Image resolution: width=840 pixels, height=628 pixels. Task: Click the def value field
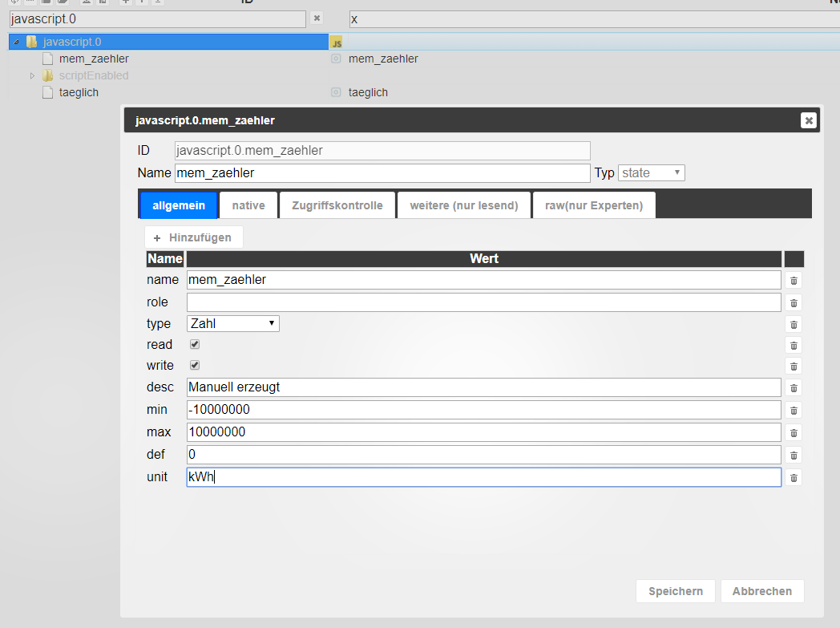(484, 455)
